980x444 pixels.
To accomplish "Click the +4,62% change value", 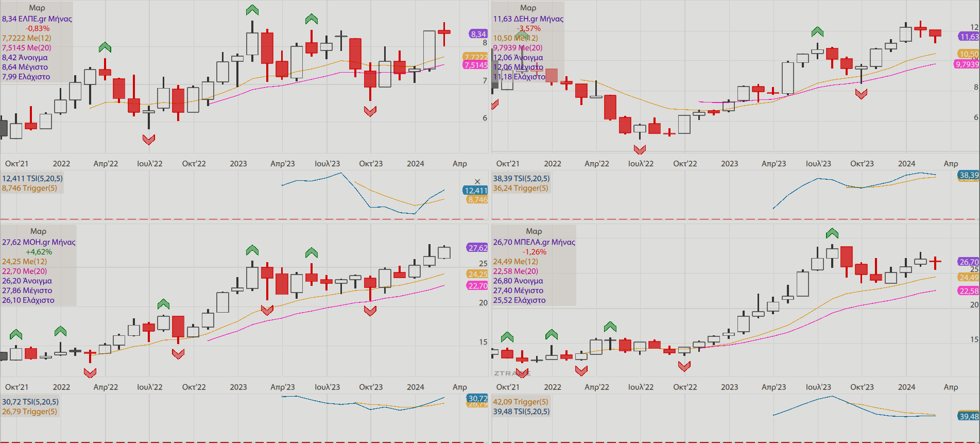I will (x=39, y=252).
